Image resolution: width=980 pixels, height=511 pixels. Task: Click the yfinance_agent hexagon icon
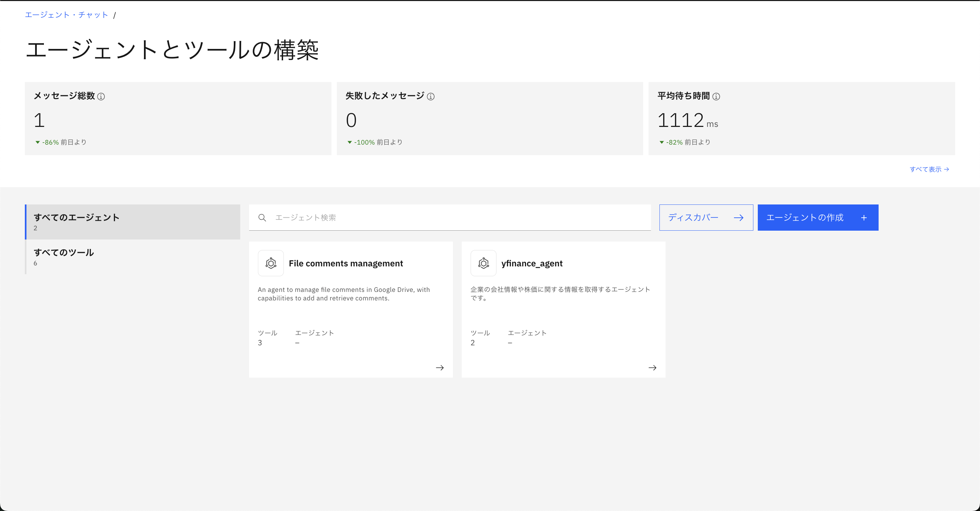click(483, 263)
